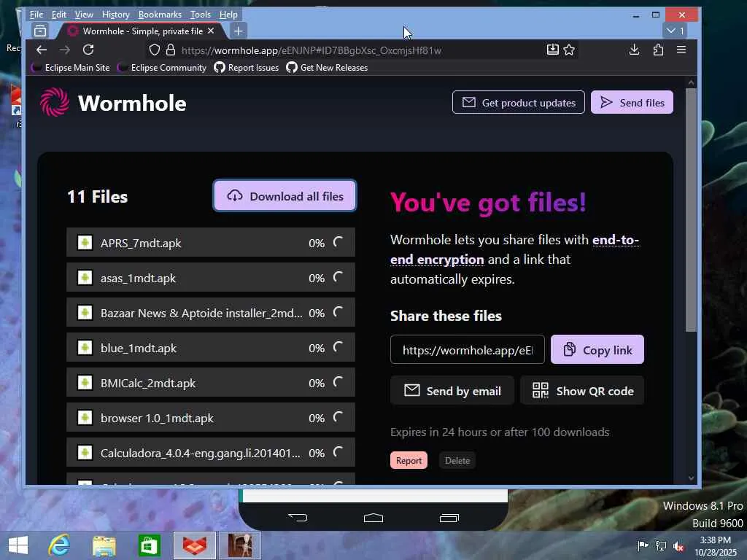Image resolution: width=747 pixels, height=560 pixels.
Task: Open the Eclipse Main Site bookmark
Action: [71, 68]
